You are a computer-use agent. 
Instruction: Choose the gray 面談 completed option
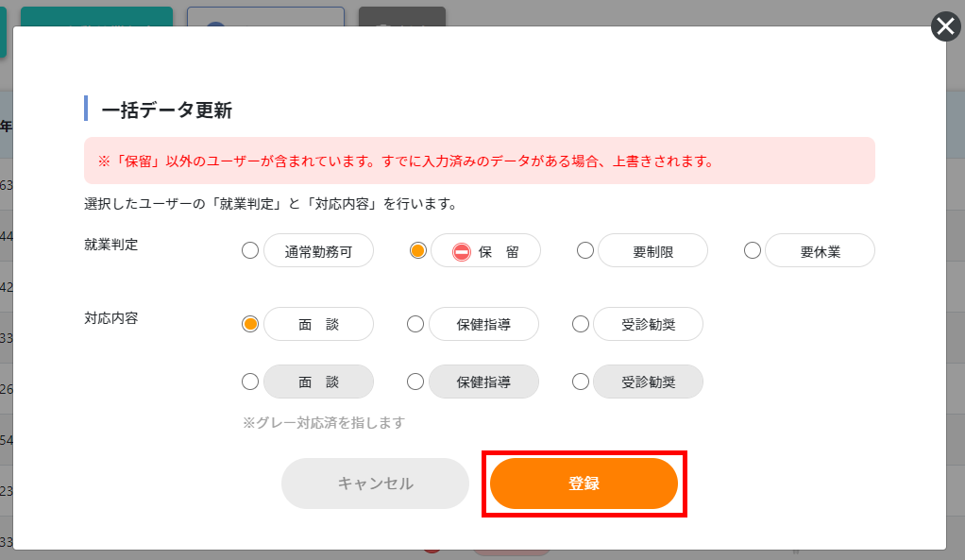(250, 382)
